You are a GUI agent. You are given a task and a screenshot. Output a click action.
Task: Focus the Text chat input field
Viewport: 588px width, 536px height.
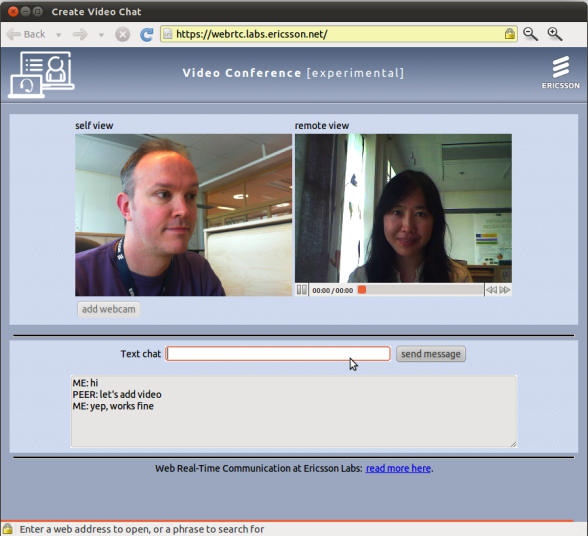[x=278, y=354]
